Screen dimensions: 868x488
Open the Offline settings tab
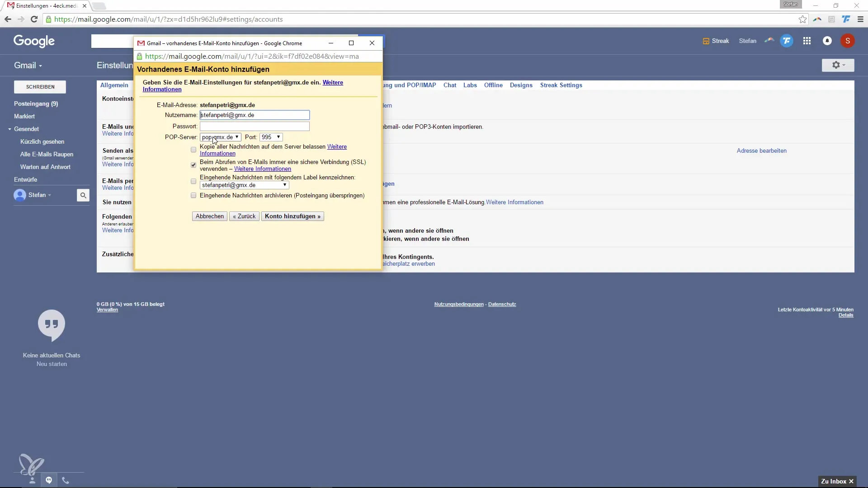pyautogui.click(x=493, y=85)
